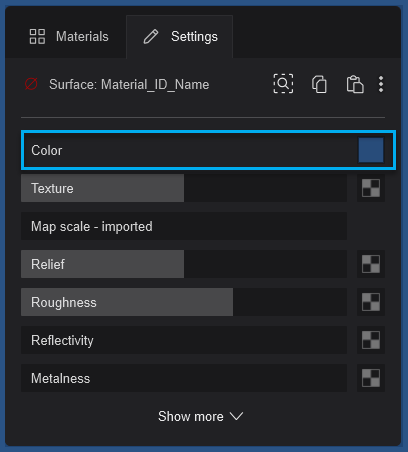Click the Roughness map checker icon
This screenshot has height=452, width=408.
click(x=371, y=302)
